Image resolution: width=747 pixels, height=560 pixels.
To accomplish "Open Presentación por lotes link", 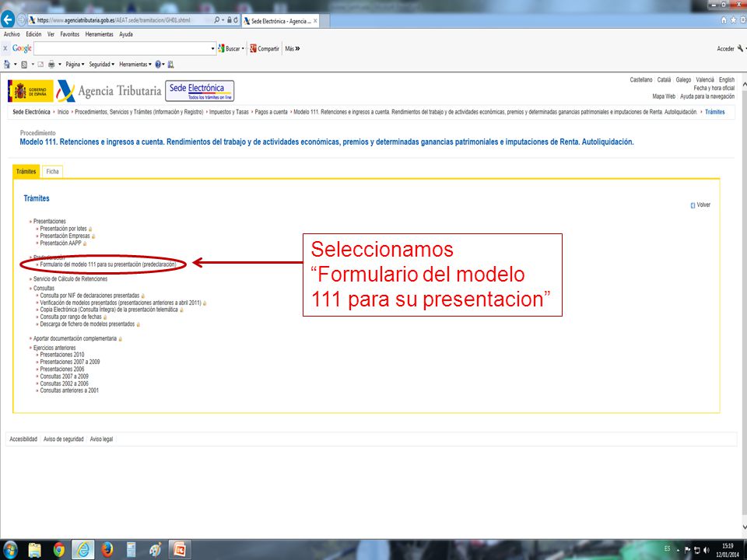I will pos(63,229).
